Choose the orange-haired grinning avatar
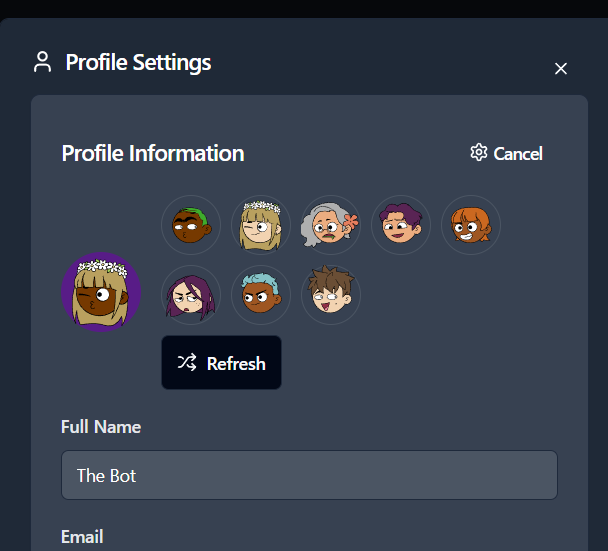The height and width of the screenshot is (551, 608). (471, 225)
